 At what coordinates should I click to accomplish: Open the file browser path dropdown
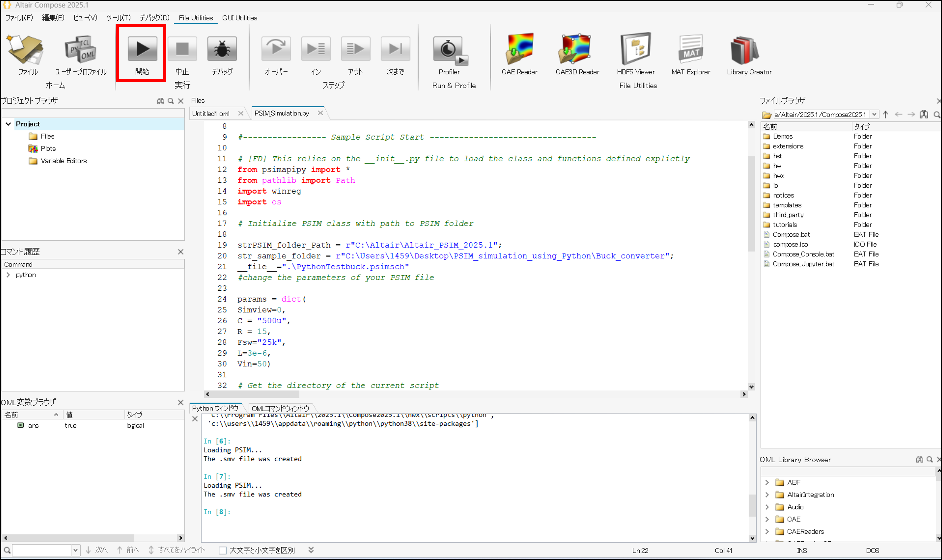(x=874, y=114)
